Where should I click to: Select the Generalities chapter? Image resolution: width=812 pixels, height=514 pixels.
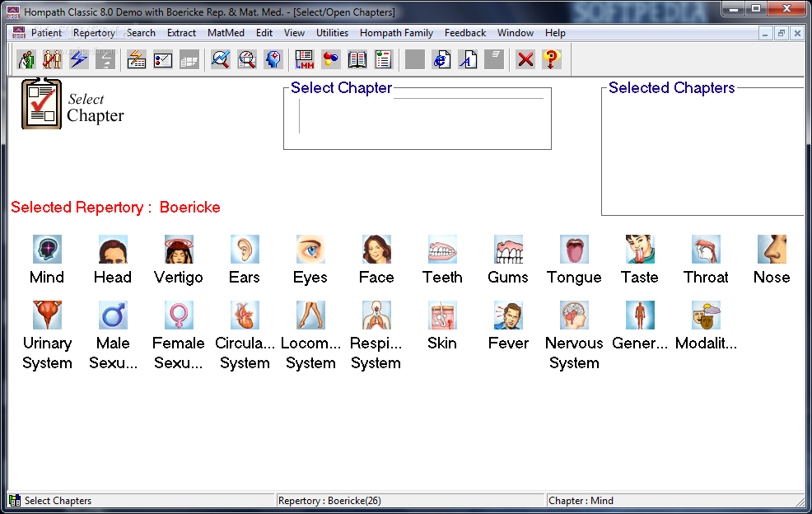click(x=640, y=315)
